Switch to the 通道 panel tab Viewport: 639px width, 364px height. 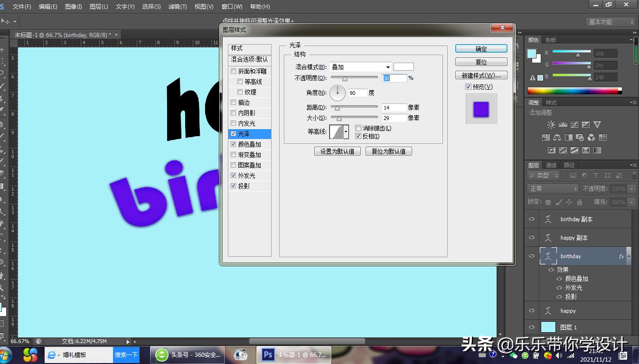550,165
